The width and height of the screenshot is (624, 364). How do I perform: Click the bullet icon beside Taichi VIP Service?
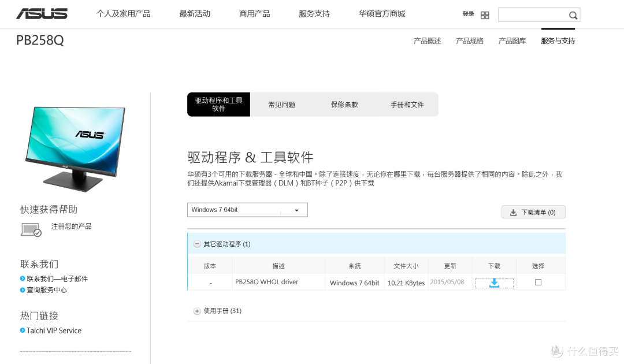click(23, 330)
